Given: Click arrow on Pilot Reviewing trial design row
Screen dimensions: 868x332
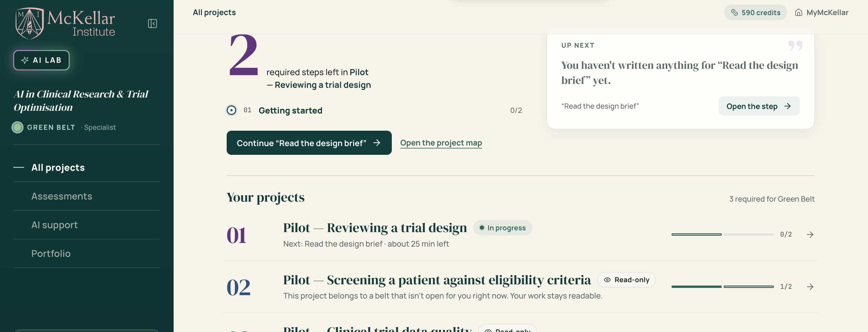Looking at the screenshot, I should click(x=810, y=234).
